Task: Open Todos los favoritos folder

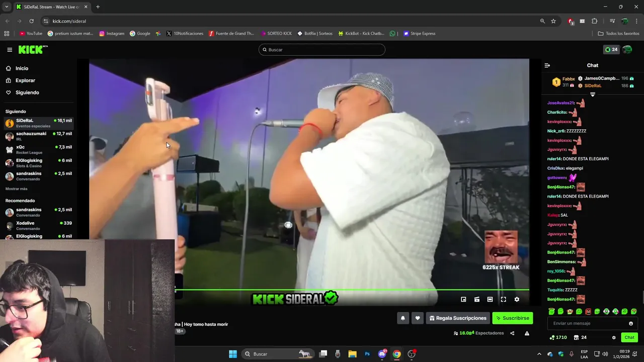Action: [618, 34]
